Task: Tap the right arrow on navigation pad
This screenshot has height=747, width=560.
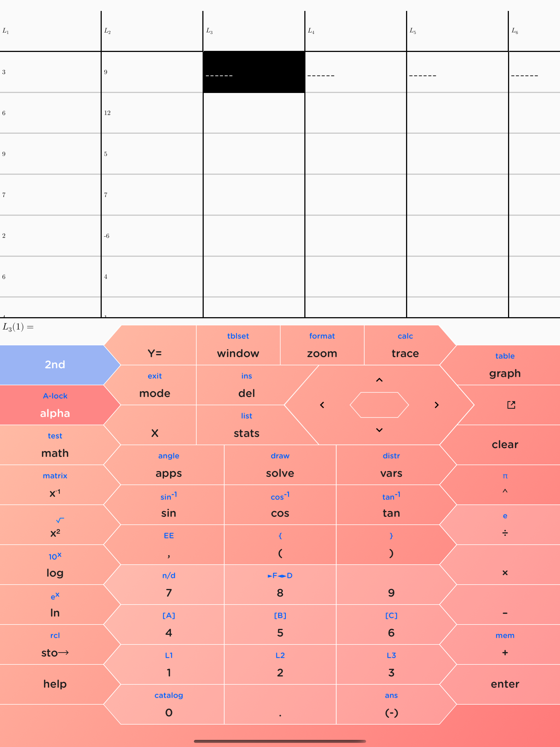Action: 436,405
